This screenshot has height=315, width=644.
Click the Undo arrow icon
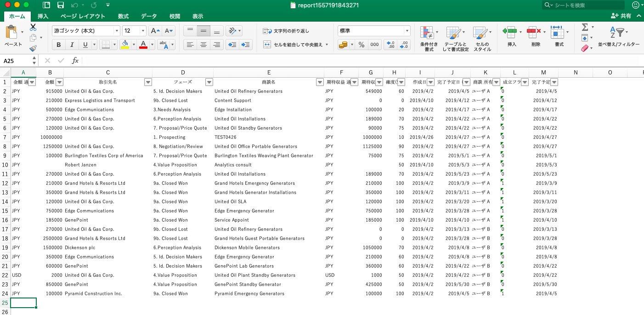click(75, 5)
